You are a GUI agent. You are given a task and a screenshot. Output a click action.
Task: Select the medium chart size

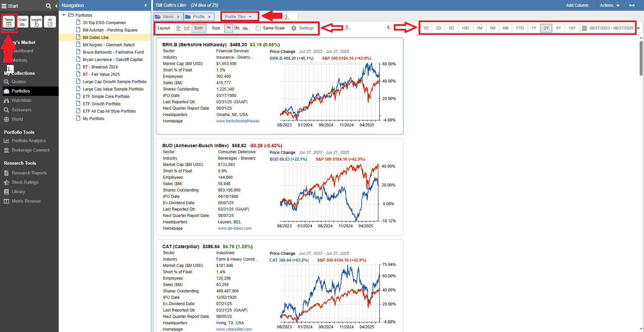[237, 28]
